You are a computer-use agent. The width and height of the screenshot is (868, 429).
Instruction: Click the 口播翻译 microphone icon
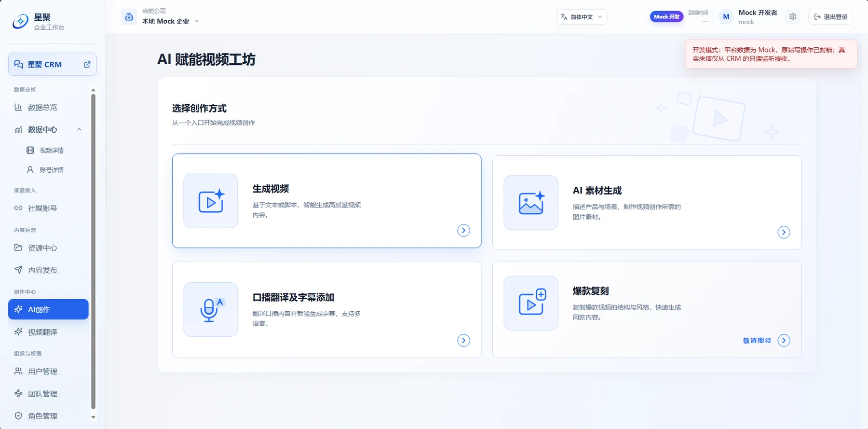coord(211,309)
